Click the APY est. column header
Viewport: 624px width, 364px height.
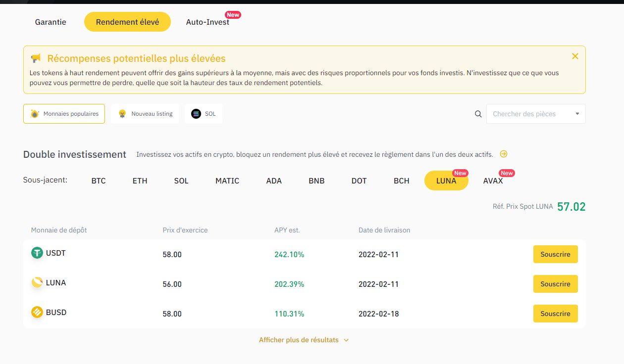click(287, 230)
